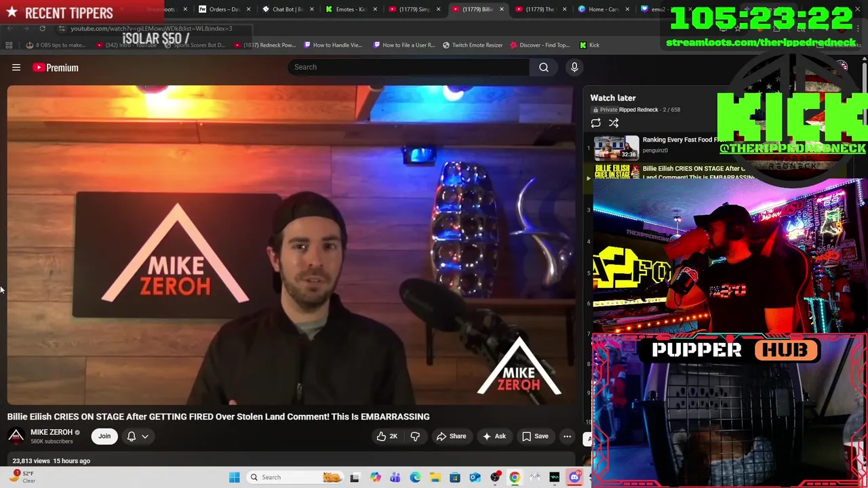
Task: Start voice search with microphone icon
Action: coord(574,67)
